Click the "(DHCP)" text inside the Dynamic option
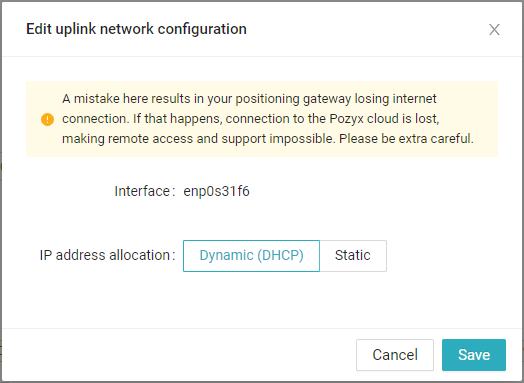 click(280, 256)
